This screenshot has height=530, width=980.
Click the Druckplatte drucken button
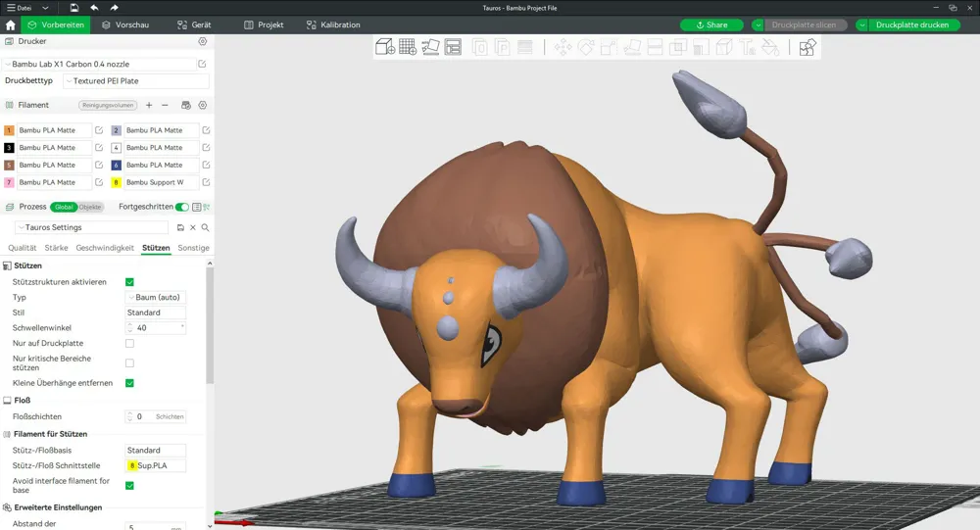(912, 25)
